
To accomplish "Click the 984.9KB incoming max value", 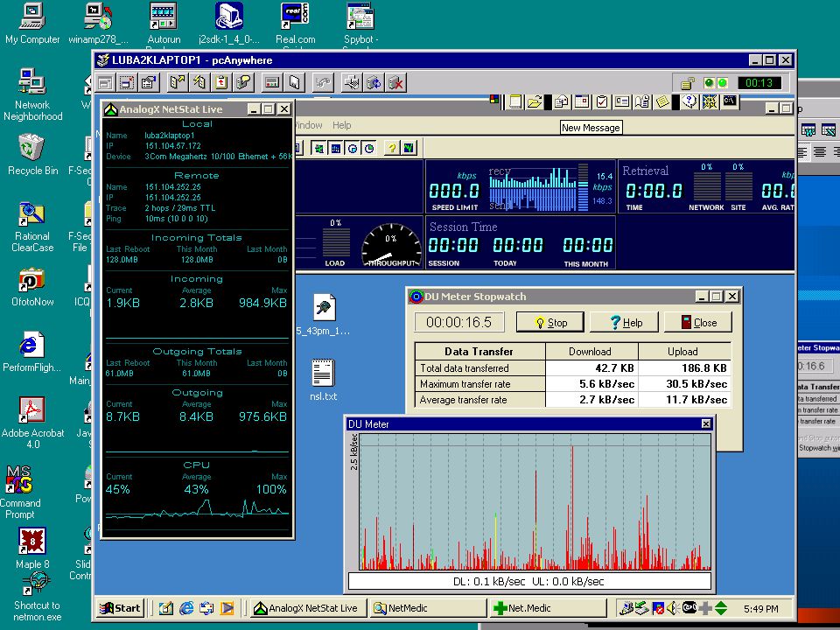I will pyautogui.click(x=262, y=304).
